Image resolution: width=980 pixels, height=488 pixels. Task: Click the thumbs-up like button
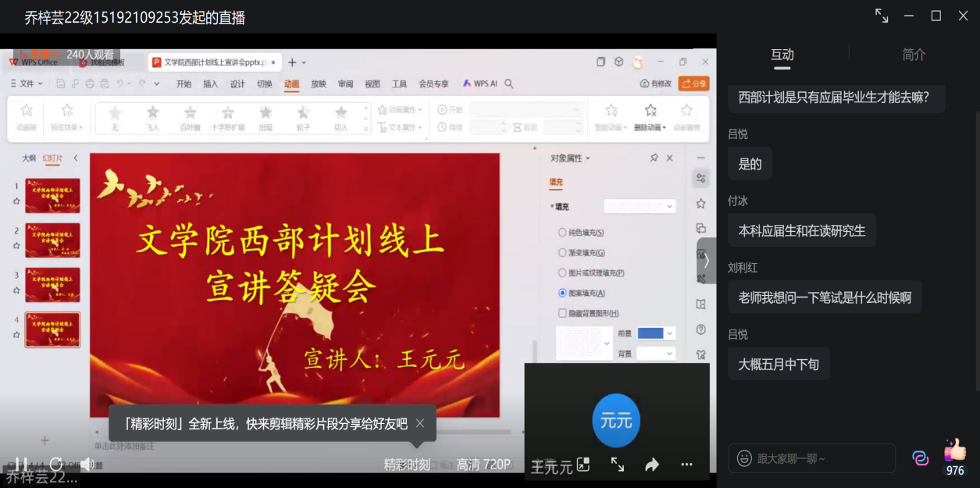coord(954,451)
